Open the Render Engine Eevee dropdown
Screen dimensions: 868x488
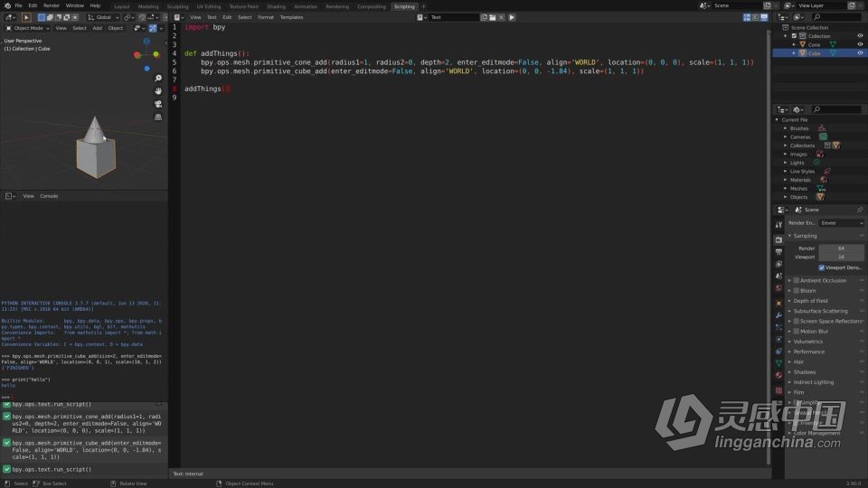point(841,223)
